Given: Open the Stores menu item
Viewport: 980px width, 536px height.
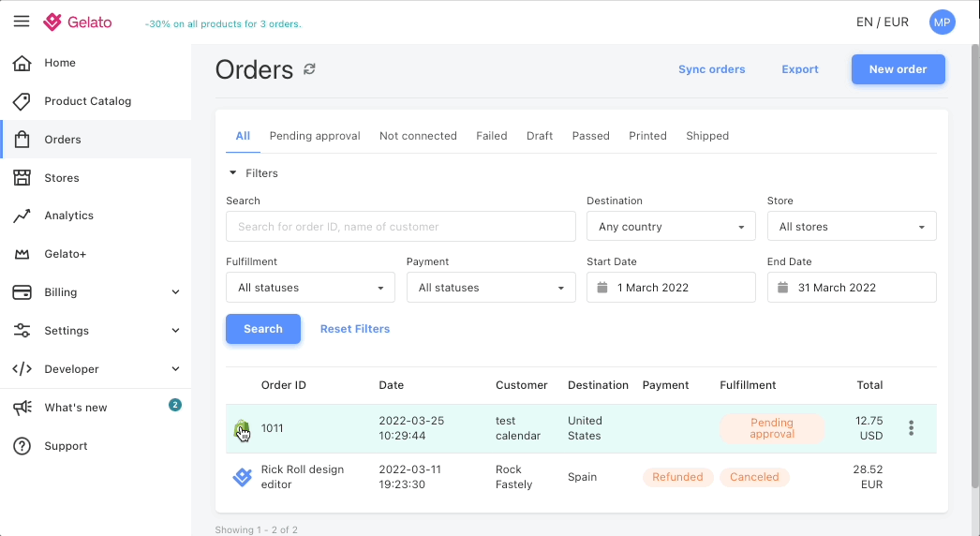Looking at the screenshot, I should pyautogui.click(x=96, y=178).
